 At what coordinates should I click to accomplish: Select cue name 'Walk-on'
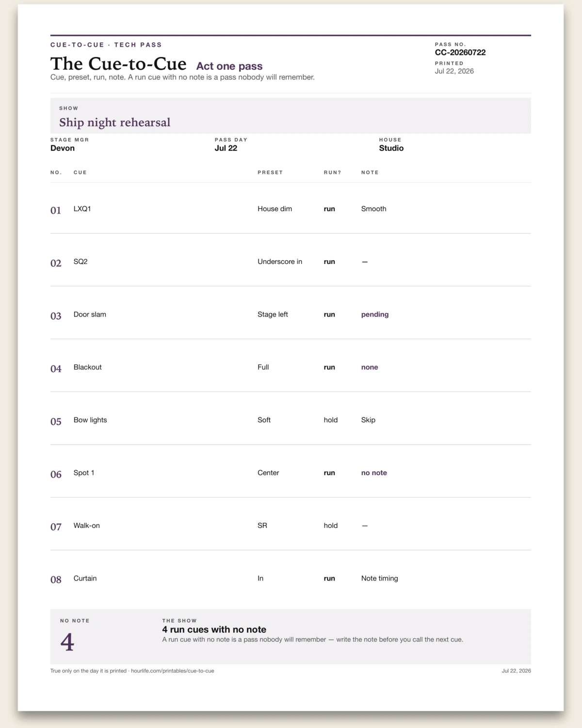[x=87, y=526]
